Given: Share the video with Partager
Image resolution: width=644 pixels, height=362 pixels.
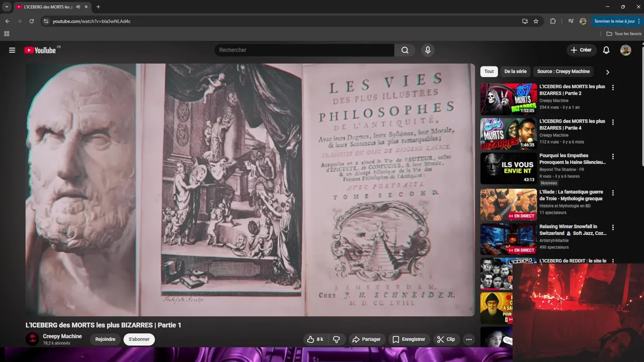Looking at the screenshot, I should 366,339.
